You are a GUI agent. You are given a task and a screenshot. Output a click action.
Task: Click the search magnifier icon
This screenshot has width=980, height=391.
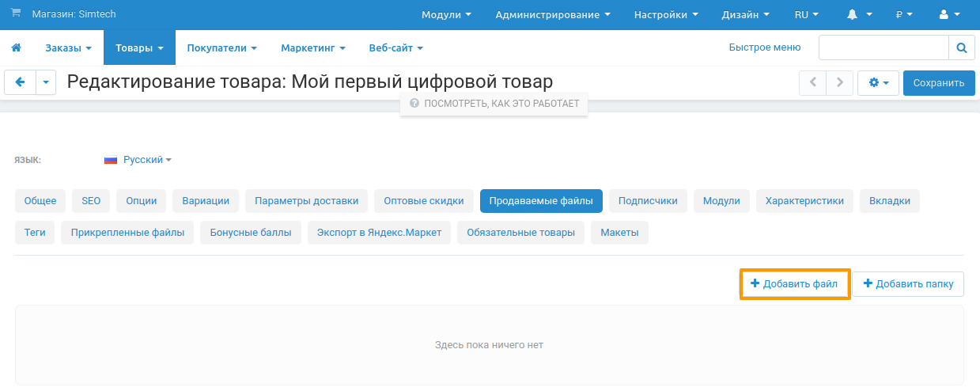tap(961, 48)
